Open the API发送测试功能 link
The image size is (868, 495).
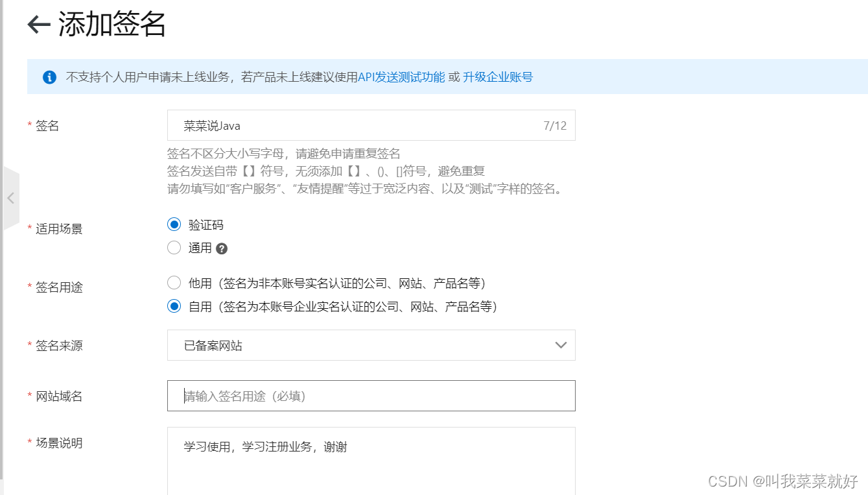click(401, 77)
